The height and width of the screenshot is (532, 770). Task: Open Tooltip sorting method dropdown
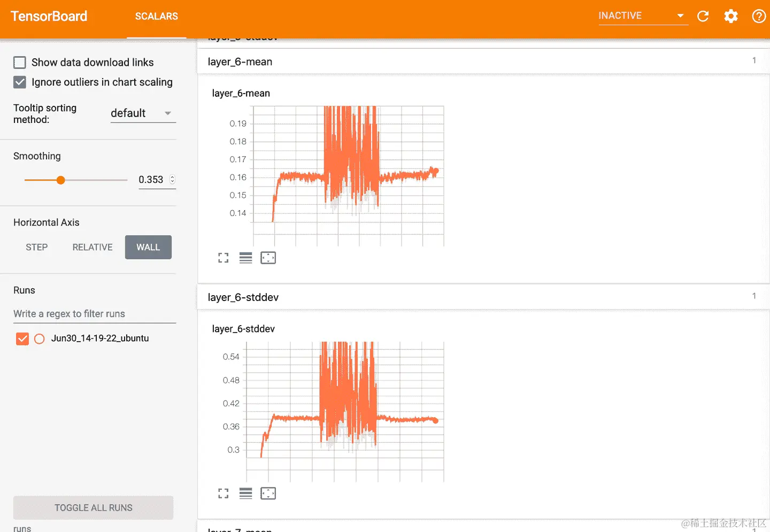coord(143,113)
